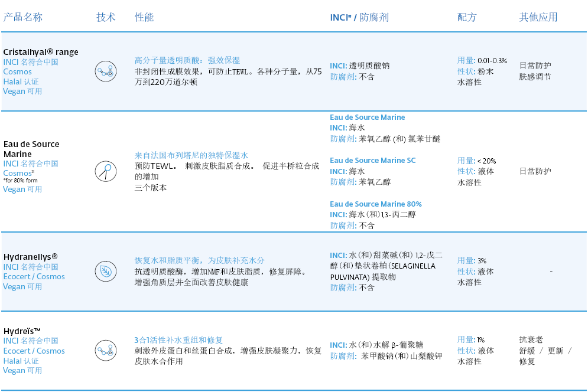Click 性状: 粉末
Viewport: 588px width, 392px height.
click(476, 71)
